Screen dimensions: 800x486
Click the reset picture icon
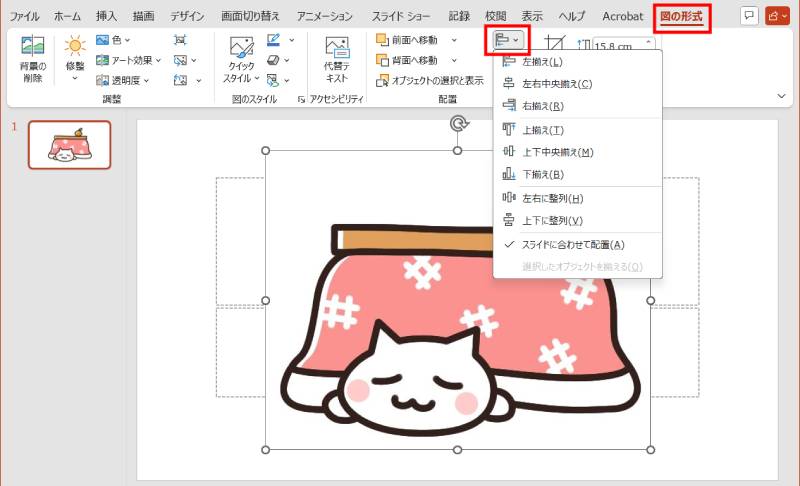tap(181, 81)
